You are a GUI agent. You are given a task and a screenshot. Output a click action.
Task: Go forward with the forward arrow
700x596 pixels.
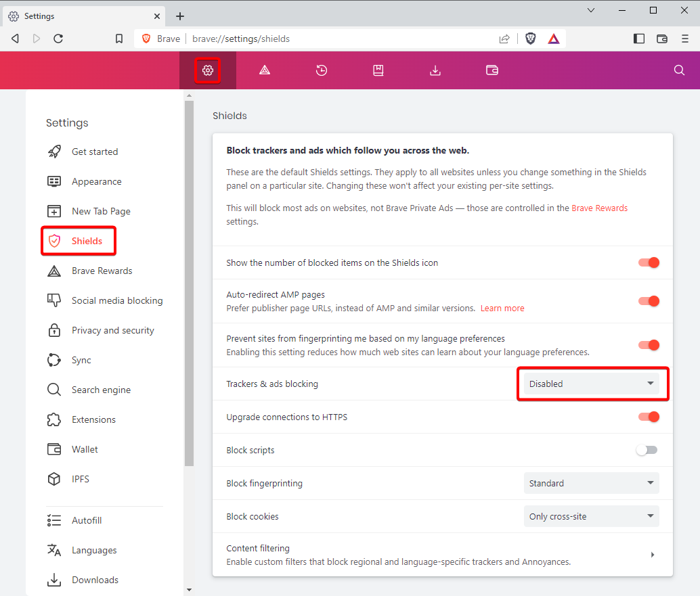(37, 39)
